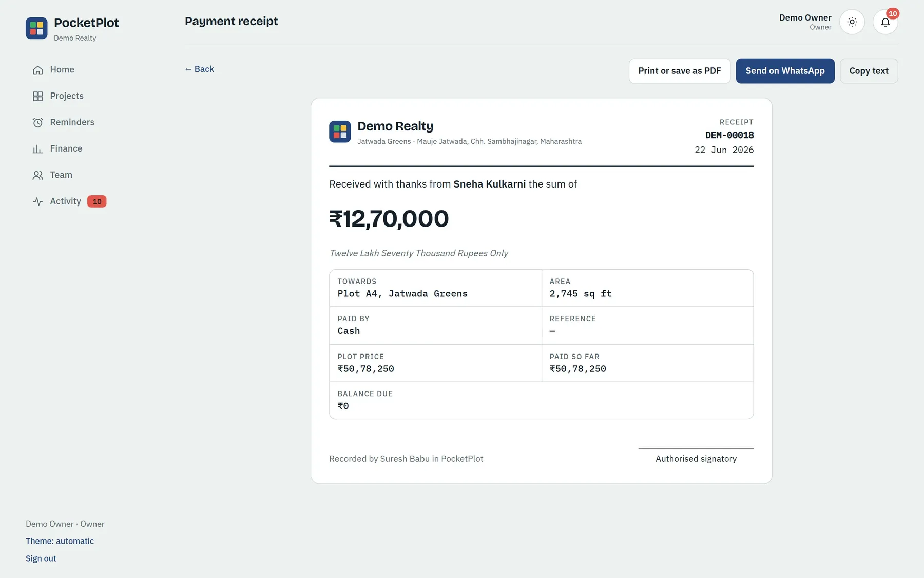Viewport: 924px width, 578px height.
Task: Navigate to Finance
Action: (66, 148)
